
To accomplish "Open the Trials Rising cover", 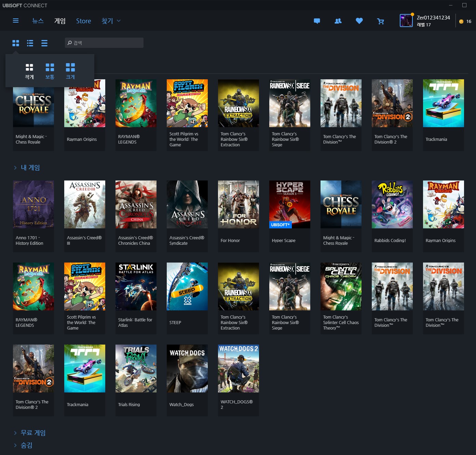I will point(136,369).
